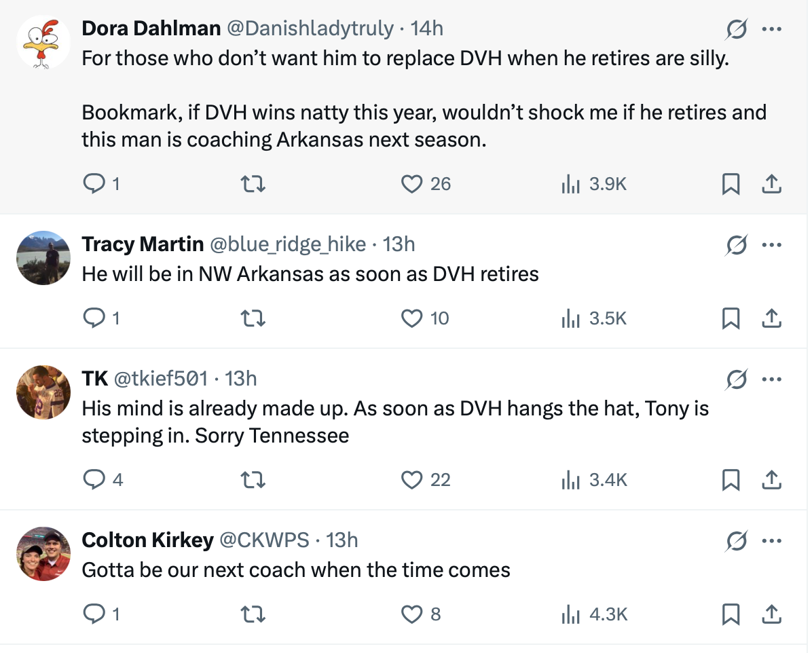Screen dimensions: 812x653
Task: Open @Danishladytruly profile handle
Action: coord(310,28)
